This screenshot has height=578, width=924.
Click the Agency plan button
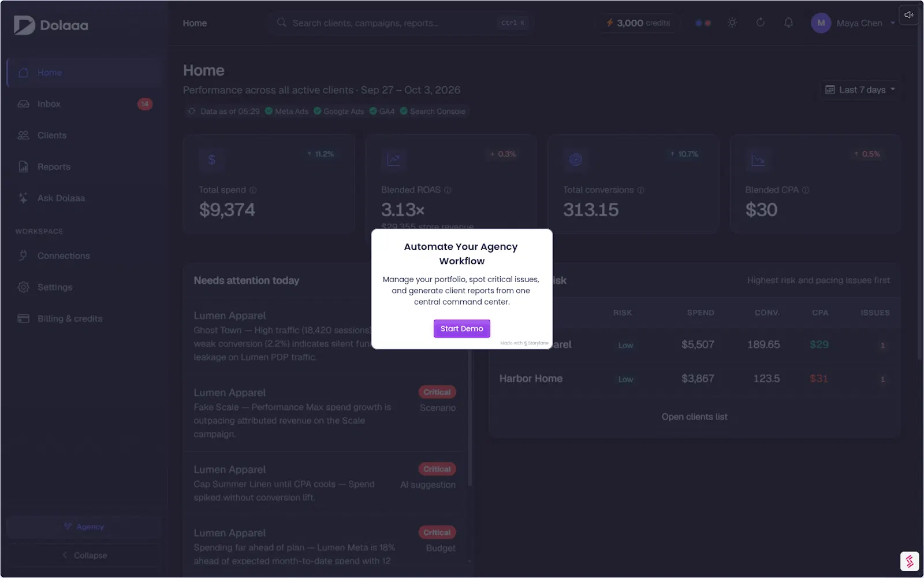point(84,527)
